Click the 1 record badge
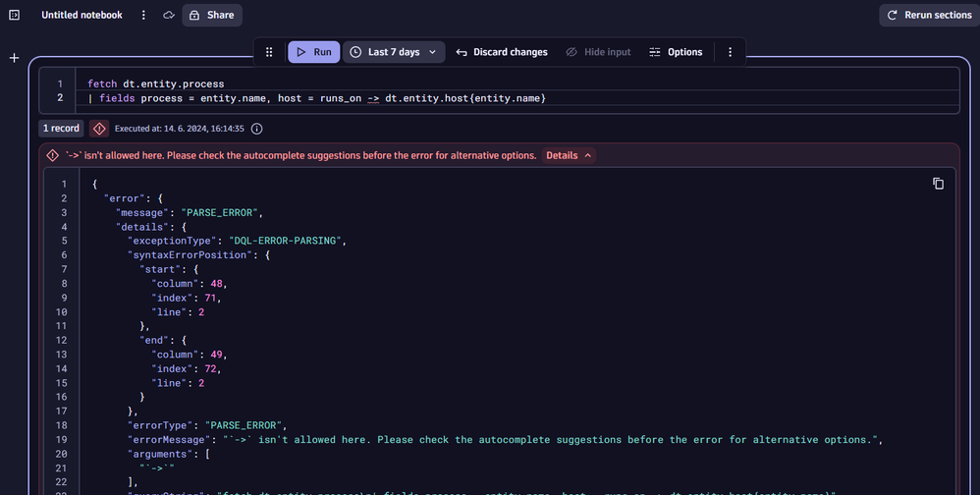 61,128
